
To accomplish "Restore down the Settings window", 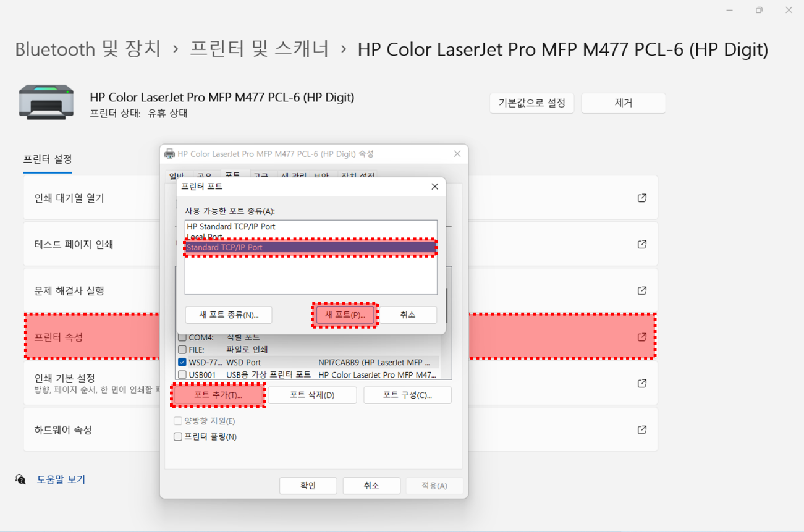I will coord(759,10).
